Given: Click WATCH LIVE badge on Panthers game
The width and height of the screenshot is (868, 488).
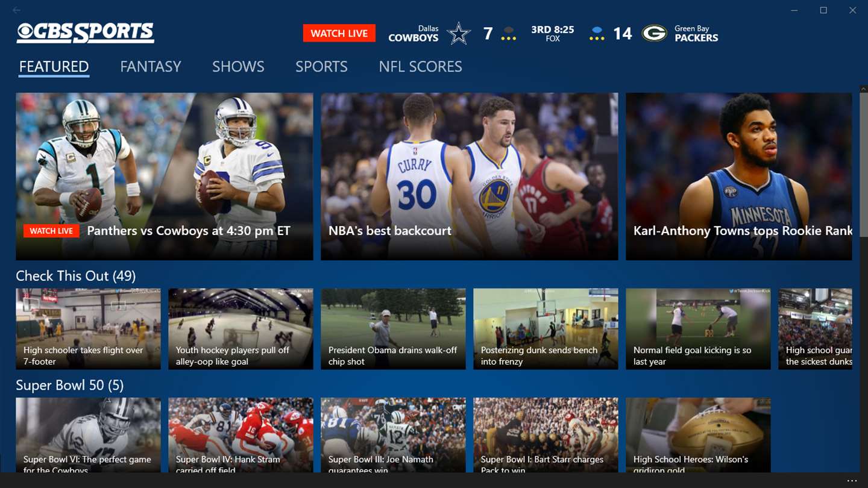Looking at the screenshot, I should 51,231.
